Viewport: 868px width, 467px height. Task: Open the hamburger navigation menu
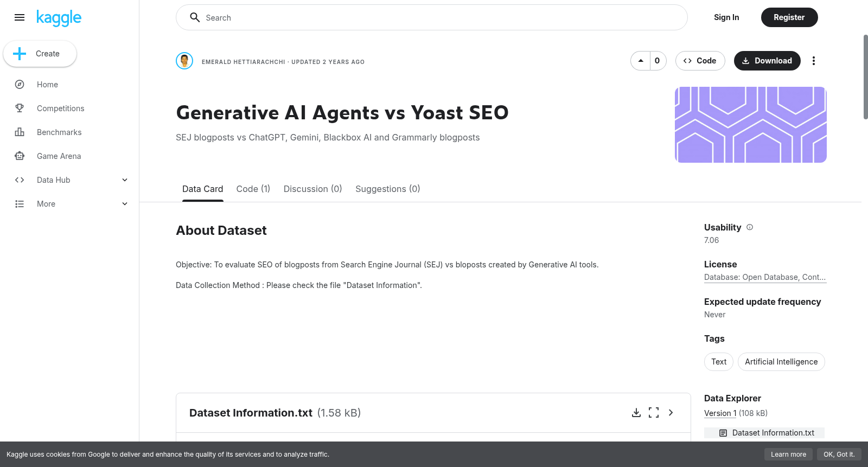click(20, 17)
